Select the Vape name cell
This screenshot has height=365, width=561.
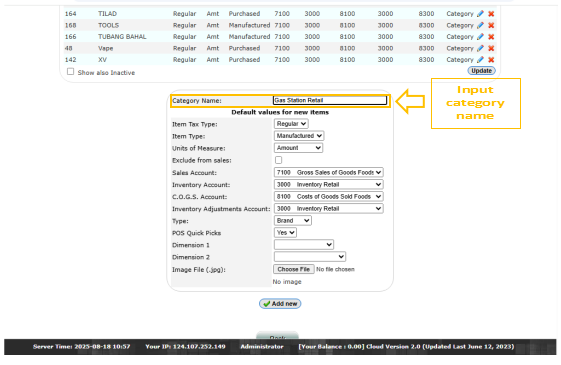106,48
